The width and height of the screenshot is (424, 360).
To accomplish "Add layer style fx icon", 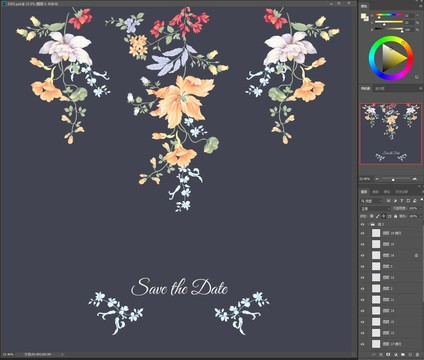I will click(x=381, y=355).
